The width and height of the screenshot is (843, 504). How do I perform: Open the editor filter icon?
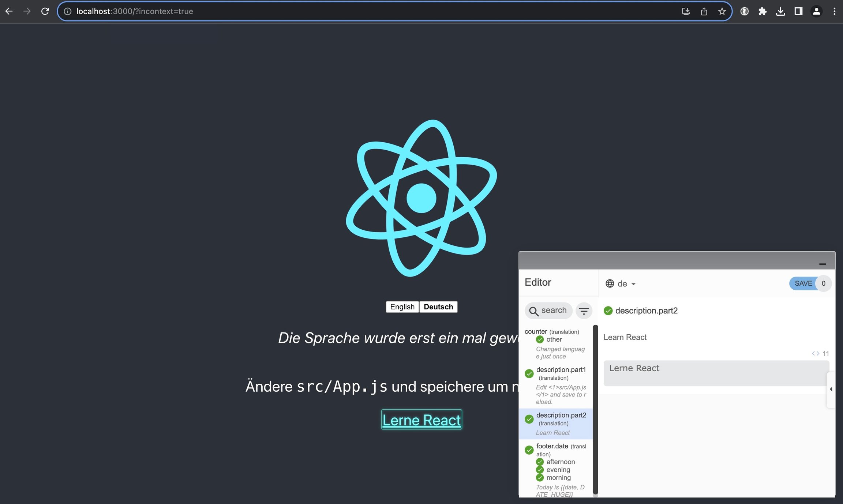[584, 311]
